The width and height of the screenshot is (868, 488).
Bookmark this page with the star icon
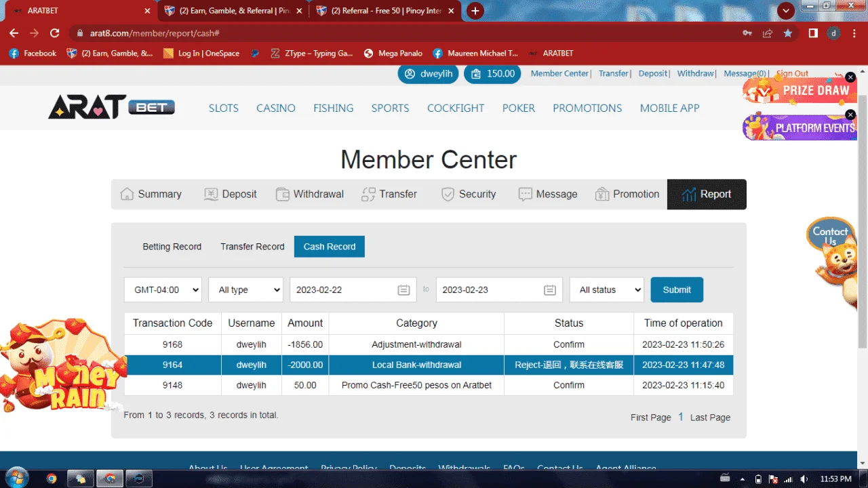tap(788, 33)
